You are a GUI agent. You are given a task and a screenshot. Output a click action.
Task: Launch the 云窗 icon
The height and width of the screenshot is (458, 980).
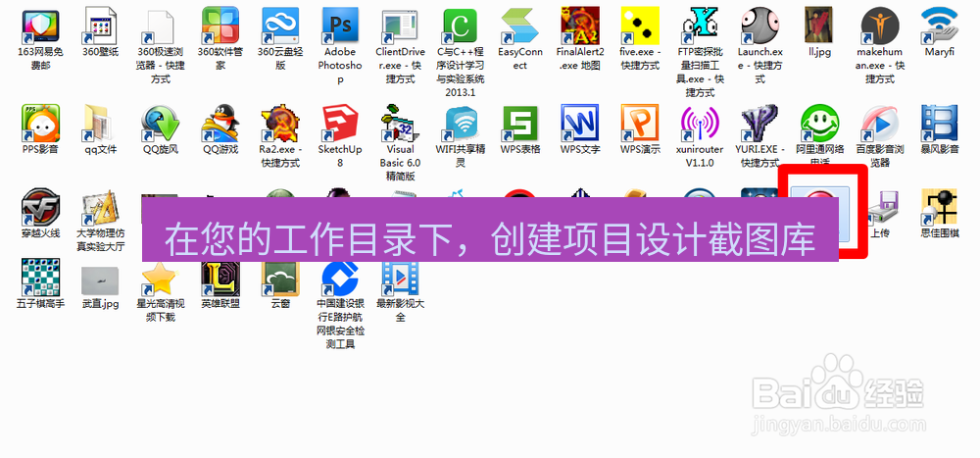click(280, 278)
